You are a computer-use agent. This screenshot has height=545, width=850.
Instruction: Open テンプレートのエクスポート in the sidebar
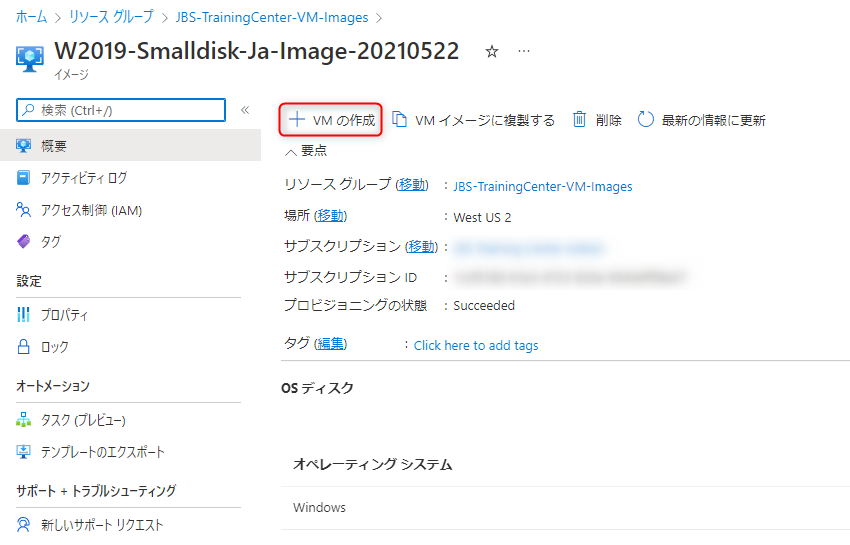click(130, 452)
